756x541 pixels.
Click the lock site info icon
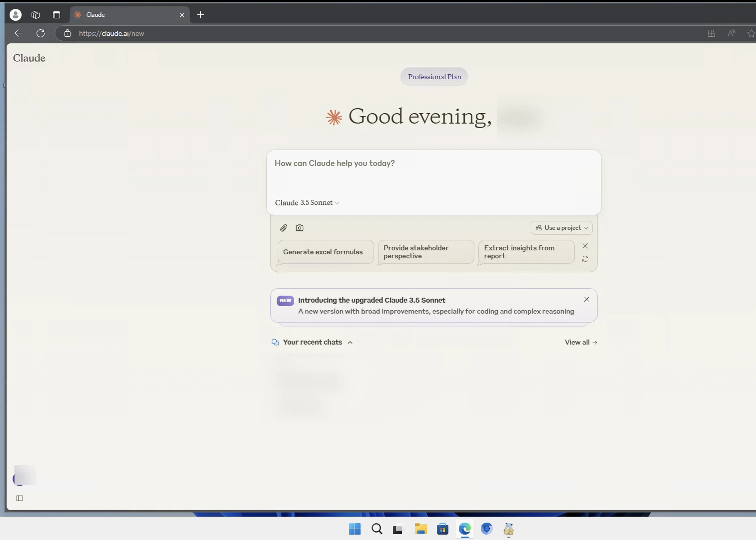click(x=68, y=33)
